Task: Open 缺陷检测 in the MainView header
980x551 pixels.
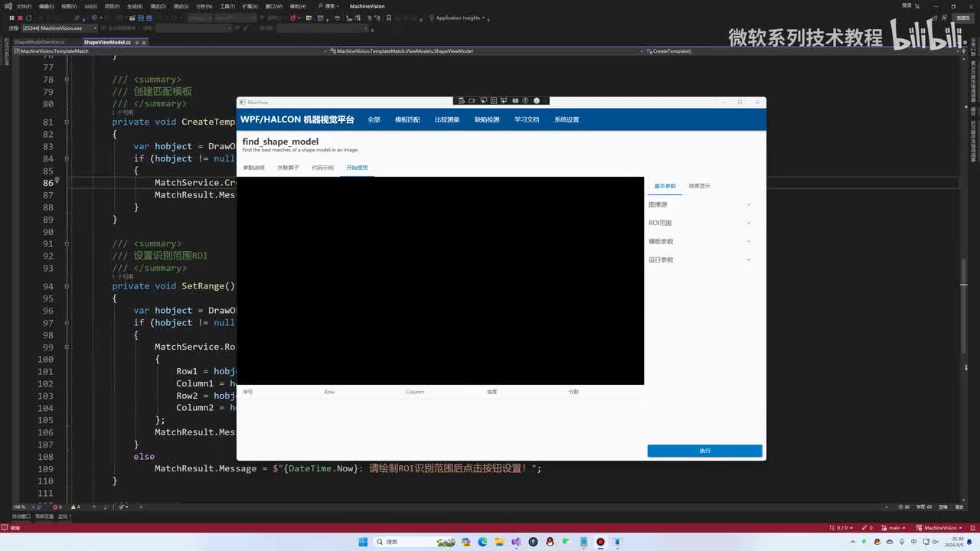Action: tap(487, 119)
